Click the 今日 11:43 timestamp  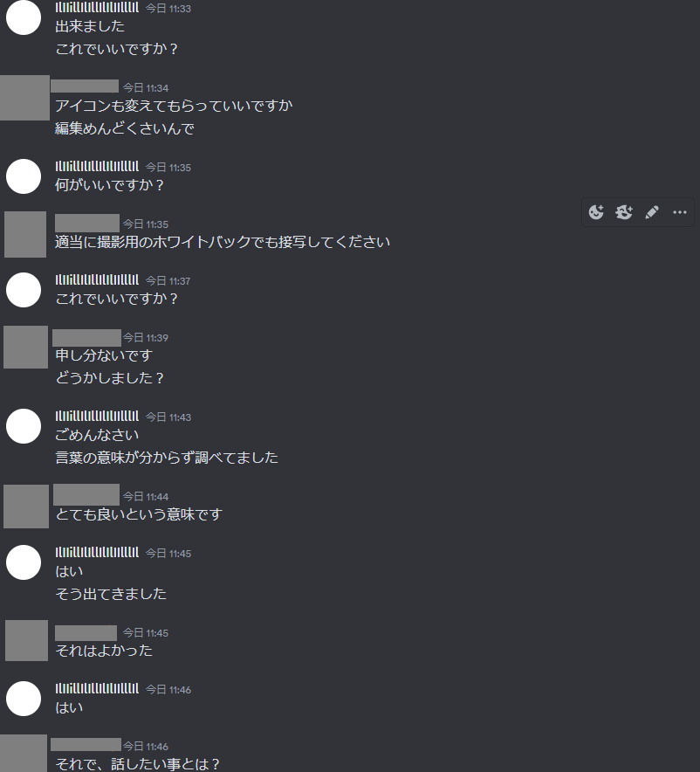click(168, 417)
